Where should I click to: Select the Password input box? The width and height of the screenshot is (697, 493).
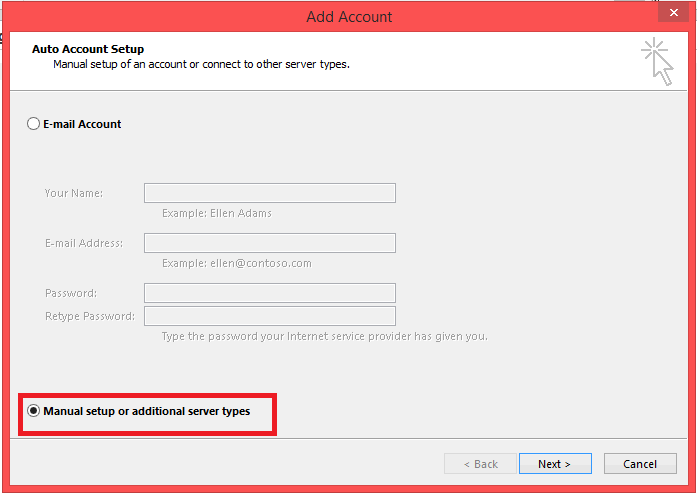coord(269,293)
